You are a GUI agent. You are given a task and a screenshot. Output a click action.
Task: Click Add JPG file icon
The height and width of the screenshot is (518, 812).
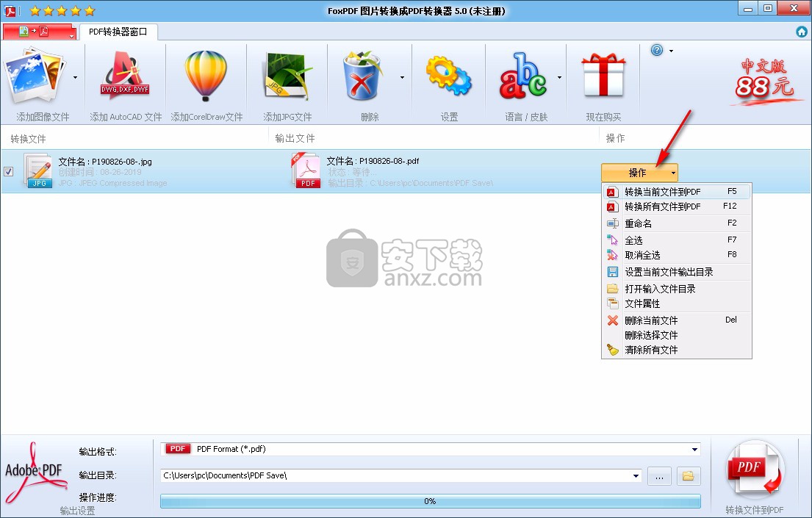tap(287, 76)
